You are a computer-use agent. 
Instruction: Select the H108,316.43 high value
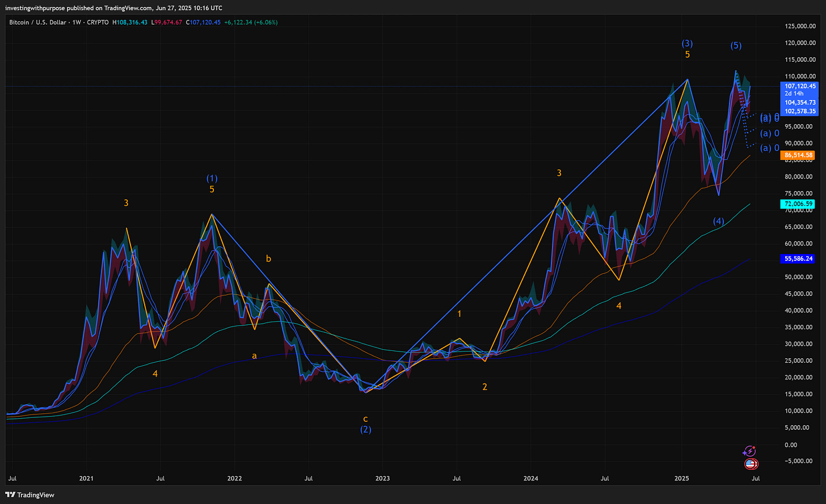(x=129, y=23)
